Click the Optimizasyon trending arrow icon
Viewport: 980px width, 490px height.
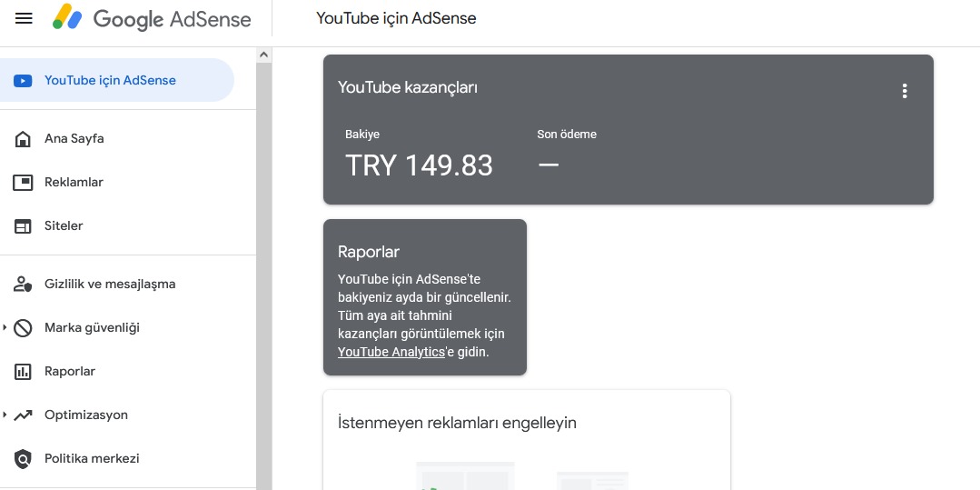(x=23, y=415)
